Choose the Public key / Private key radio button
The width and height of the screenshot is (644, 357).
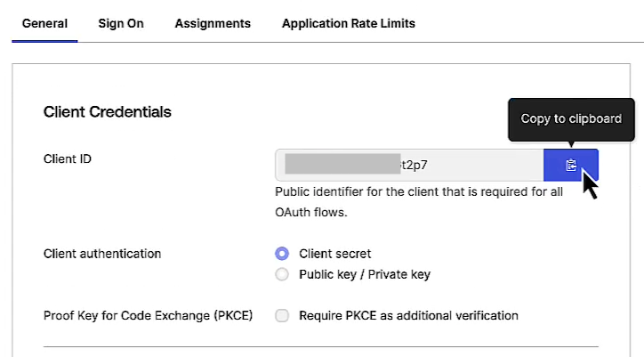(283, 274)
